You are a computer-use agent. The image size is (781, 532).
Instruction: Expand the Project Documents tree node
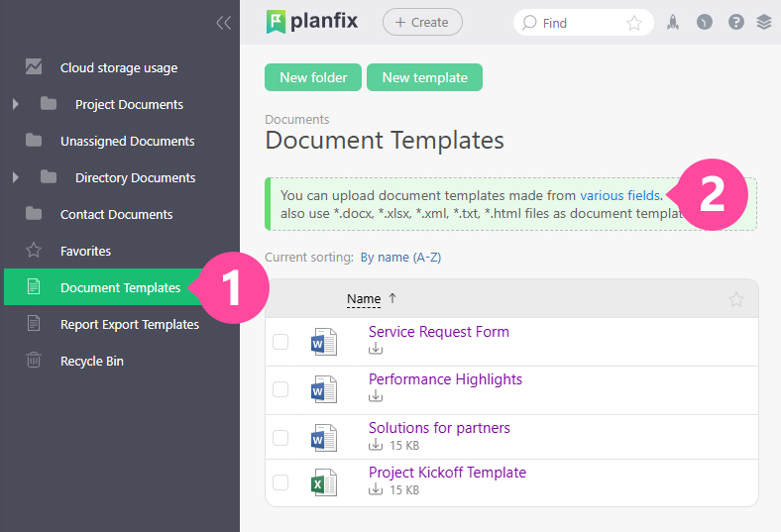(16, 104)
